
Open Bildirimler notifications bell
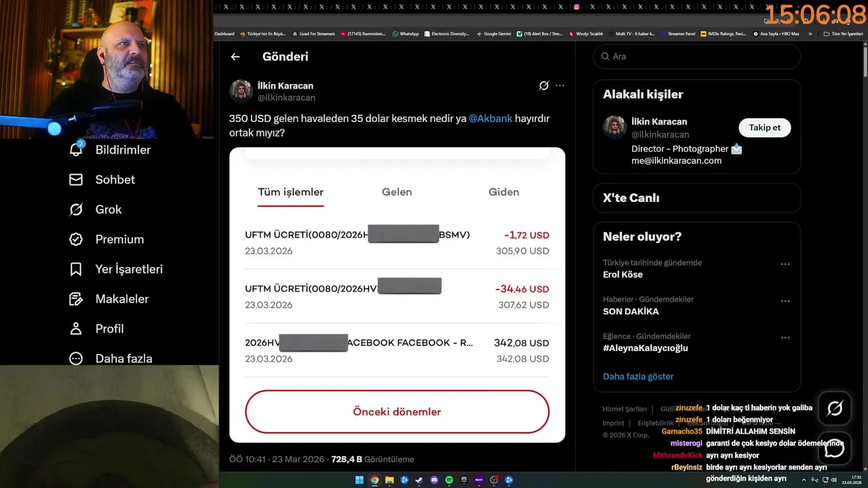point(77,149)
